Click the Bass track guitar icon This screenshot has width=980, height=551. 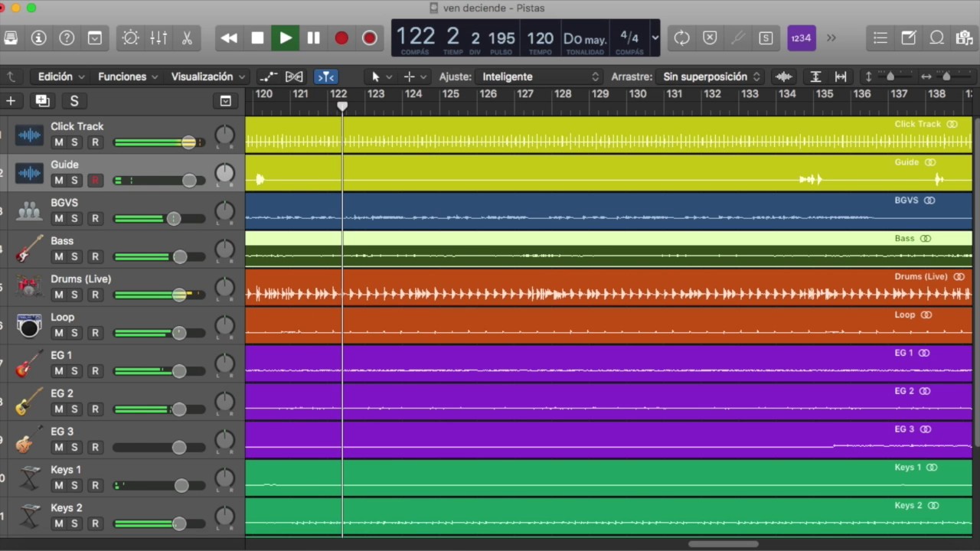coord(29,249)
